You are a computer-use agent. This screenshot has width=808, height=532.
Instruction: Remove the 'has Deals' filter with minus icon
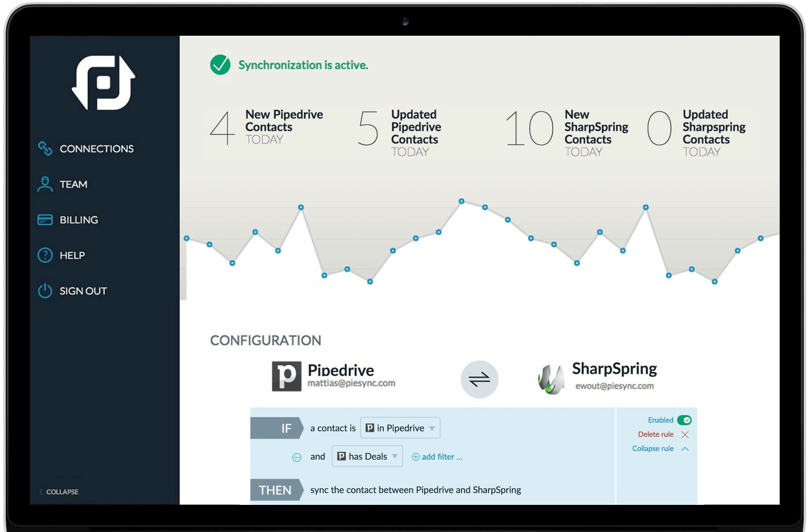[297, 457]
